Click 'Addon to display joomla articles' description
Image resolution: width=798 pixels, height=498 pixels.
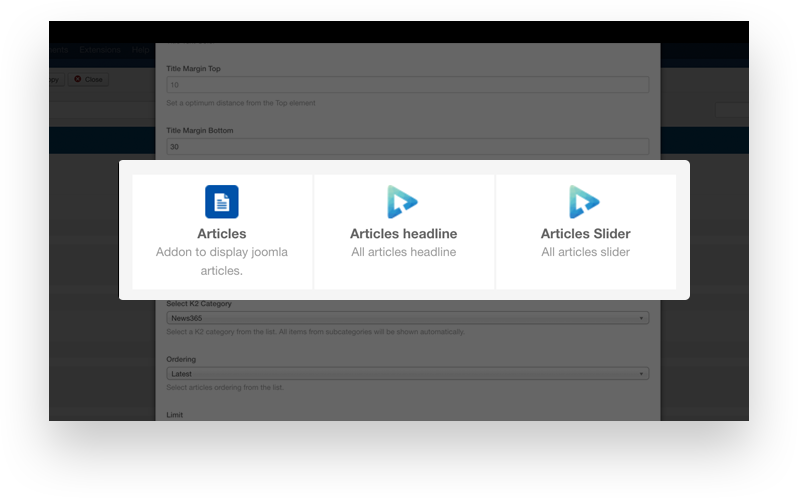pyautogui.click(x=221, y=261)
